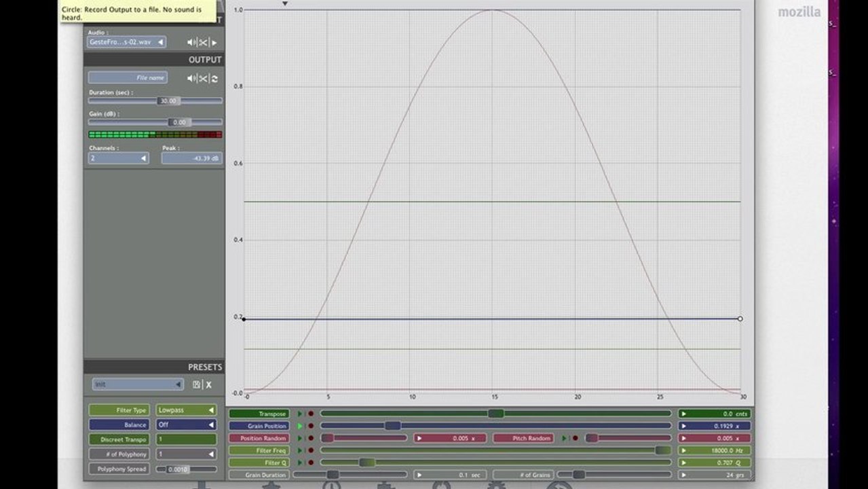
Task: Click the Discreet Transpo value field
Action: point(186,439)
